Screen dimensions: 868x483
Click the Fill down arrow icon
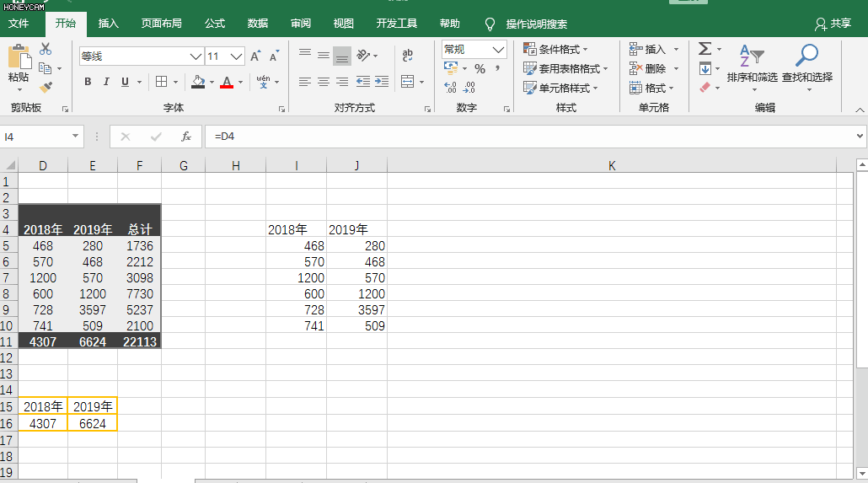point(705,68)
